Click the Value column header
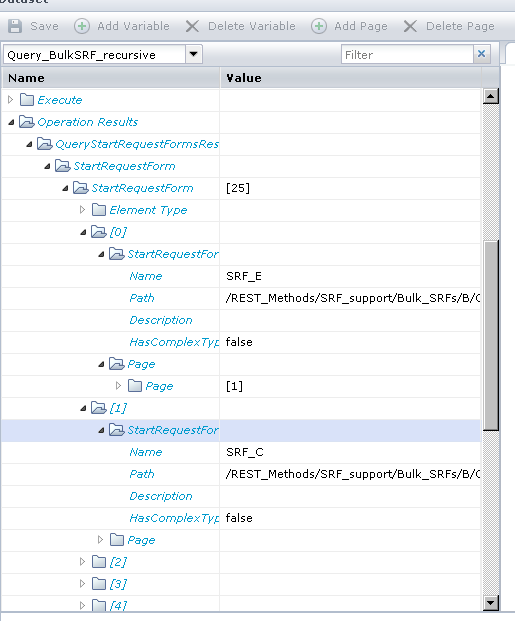This screenshot has height=621, width=515. tap(351, 78)
